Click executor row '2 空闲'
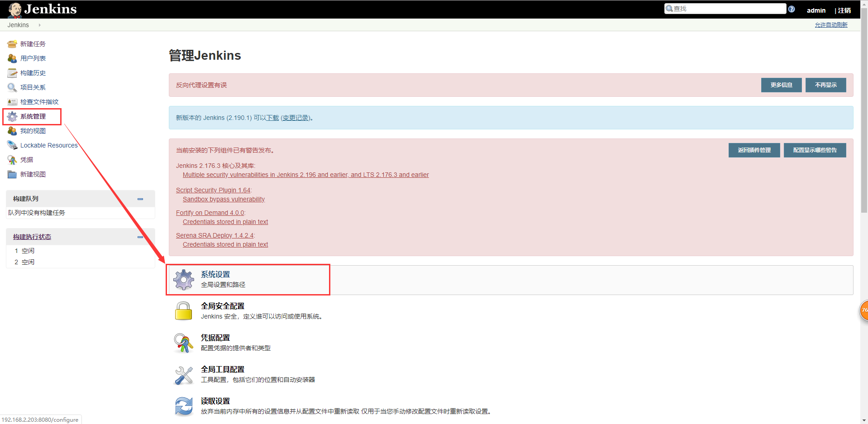 tap(81, 262)
